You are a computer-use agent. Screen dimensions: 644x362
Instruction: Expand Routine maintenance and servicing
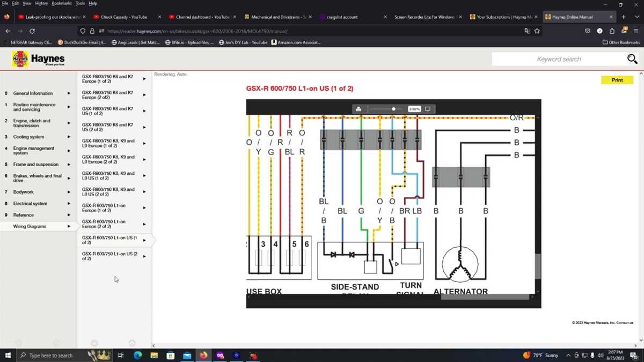(38, 107)
